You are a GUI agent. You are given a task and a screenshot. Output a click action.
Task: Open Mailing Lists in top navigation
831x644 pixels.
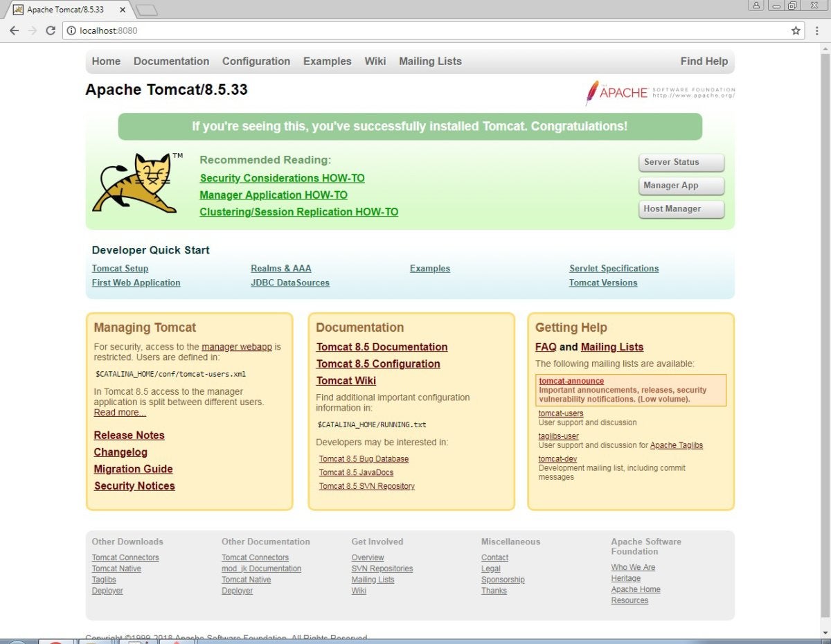430,61
